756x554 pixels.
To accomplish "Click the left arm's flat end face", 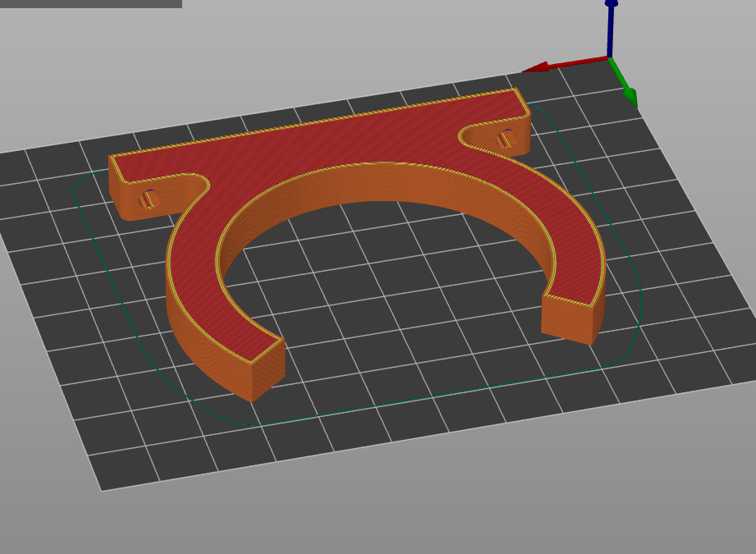I will tap(269, 369).
